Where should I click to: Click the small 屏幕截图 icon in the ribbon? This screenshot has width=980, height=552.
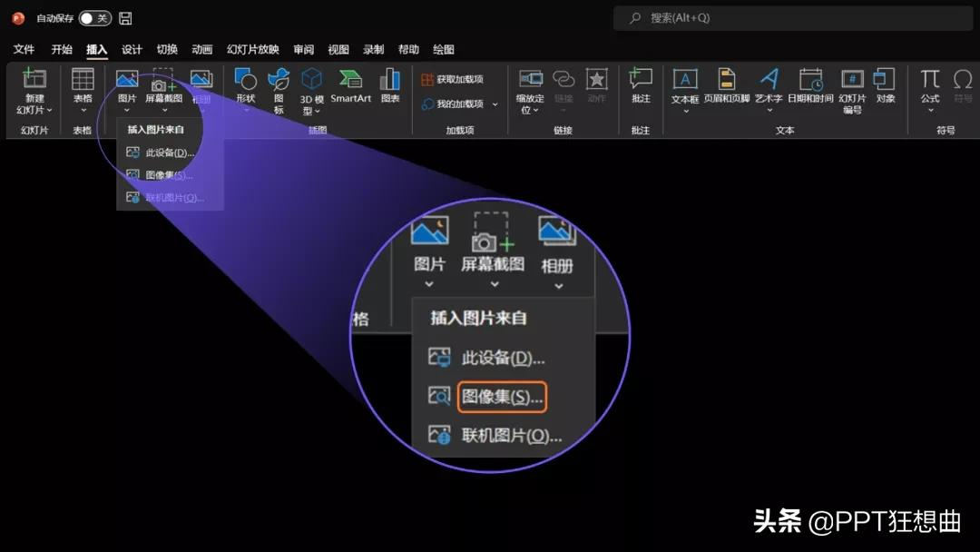(163, 79)
